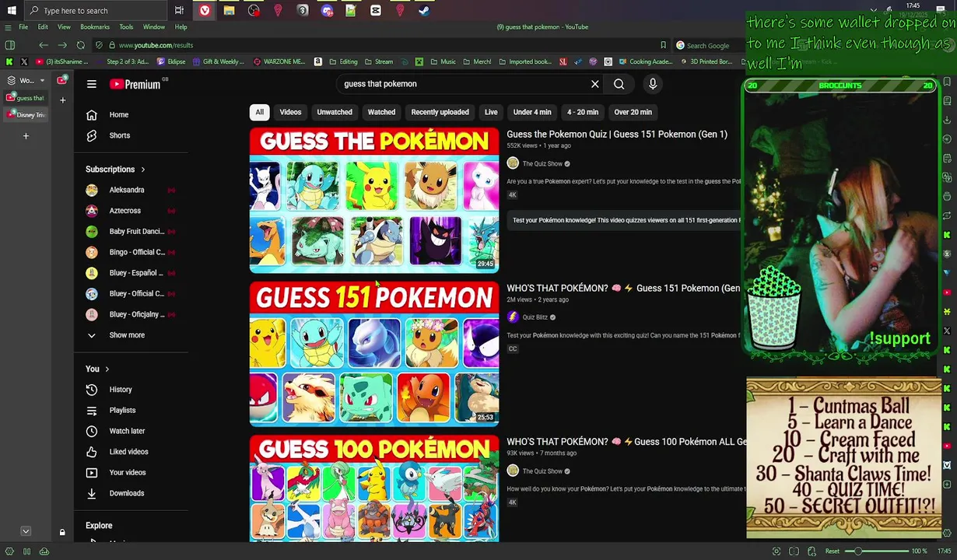
Task: Open the Eklipse bookmark
Action: 171,61
